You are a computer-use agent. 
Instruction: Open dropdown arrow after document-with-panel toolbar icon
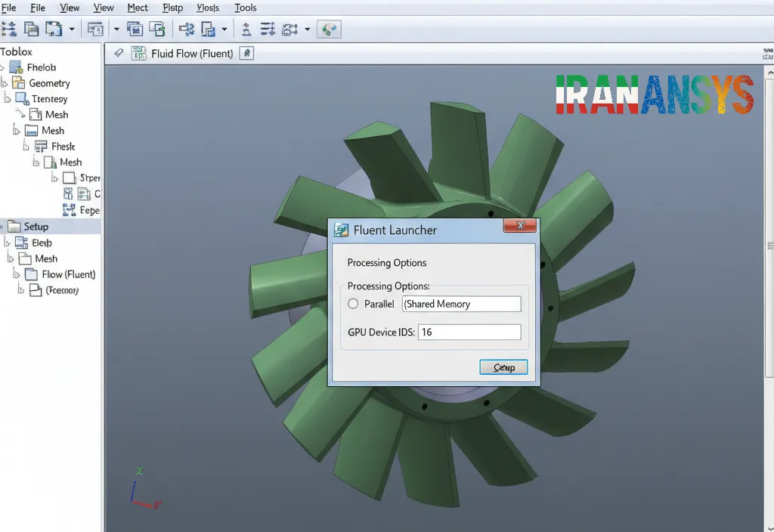coord(72,29)
